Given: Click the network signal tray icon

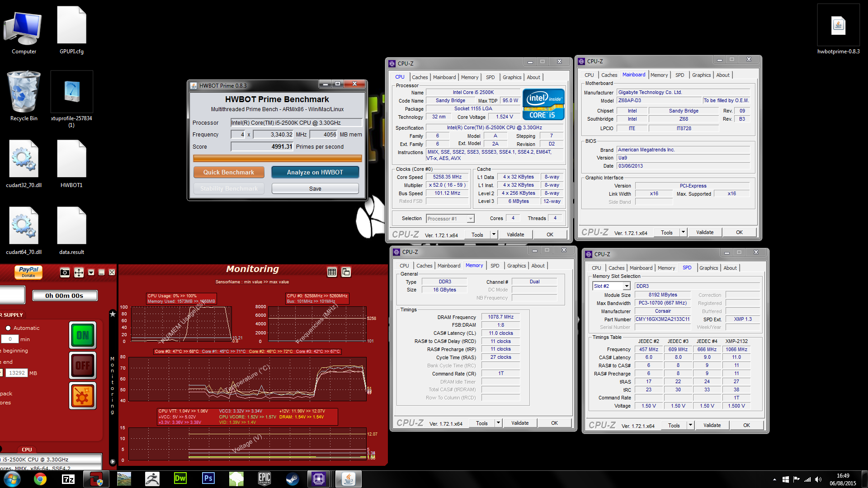Looking at the screenshot, I should tap(807, 479).
